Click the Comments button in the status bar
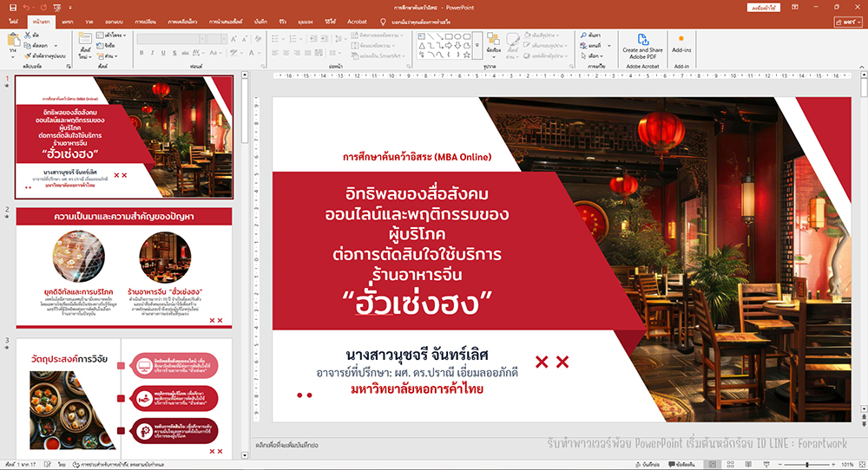The image size is (868, 470). (682, 465)
